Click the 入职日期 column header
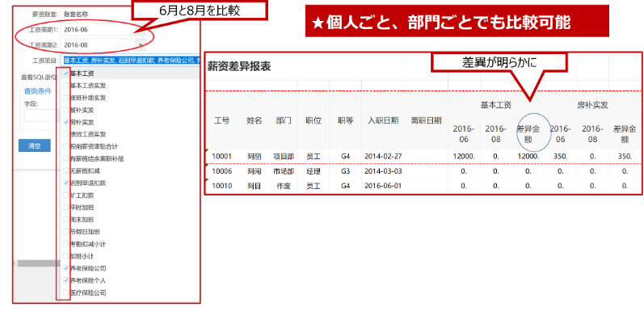This screenshot has height=315, width=644. pyautogui.click(x=383, y=120)
